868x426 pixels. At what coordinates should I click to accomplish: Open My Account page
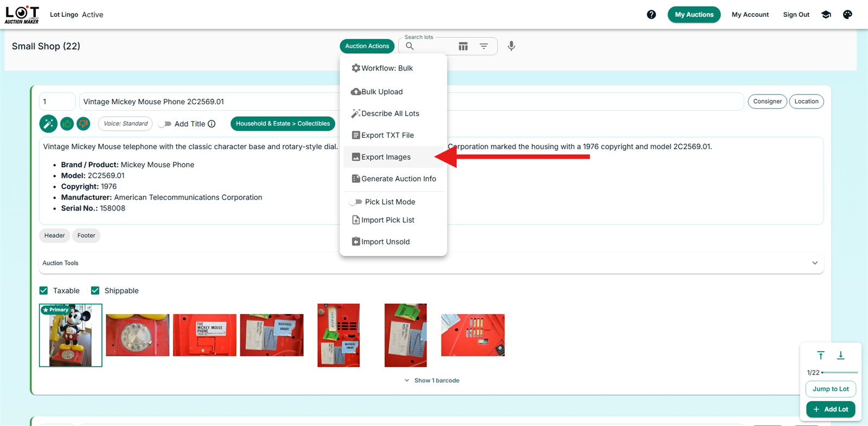point(750,15)
